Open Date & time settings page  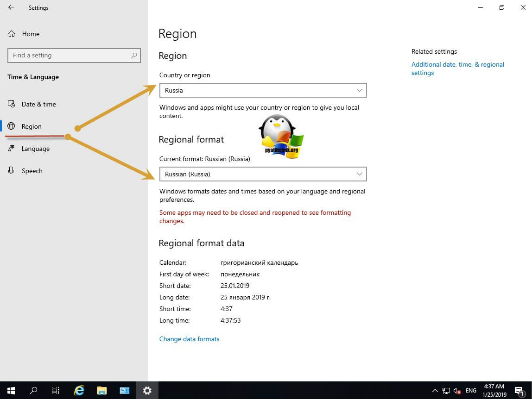point(38,104)
